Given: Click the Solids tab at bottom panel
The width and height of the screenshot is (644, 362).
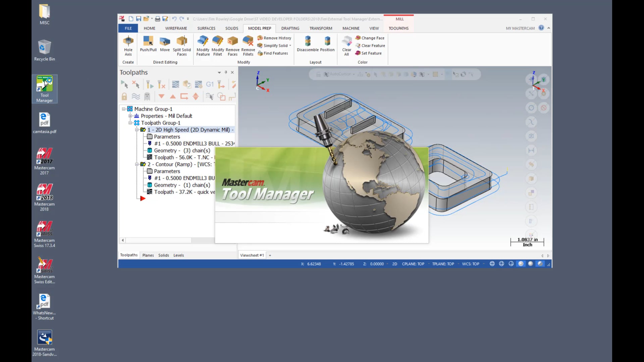Looking at the screenshot, I should (163, 255).
